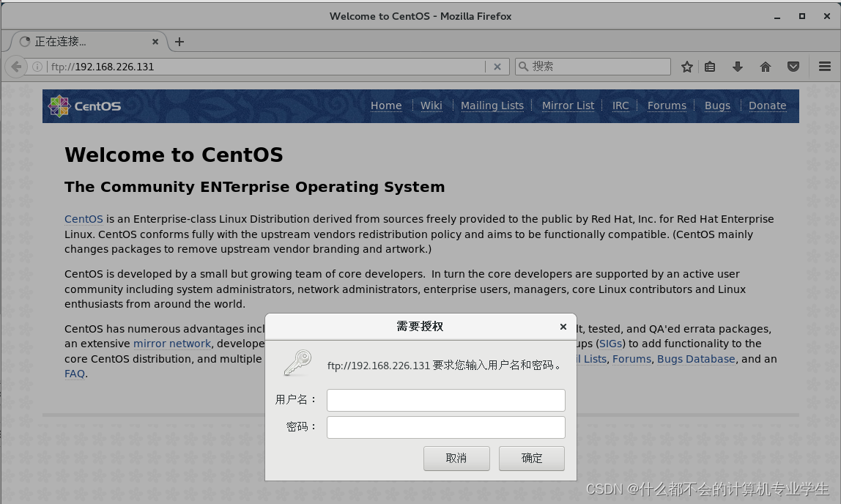
Task: Click the back navigation arrow
Action: tap(16, 66)
